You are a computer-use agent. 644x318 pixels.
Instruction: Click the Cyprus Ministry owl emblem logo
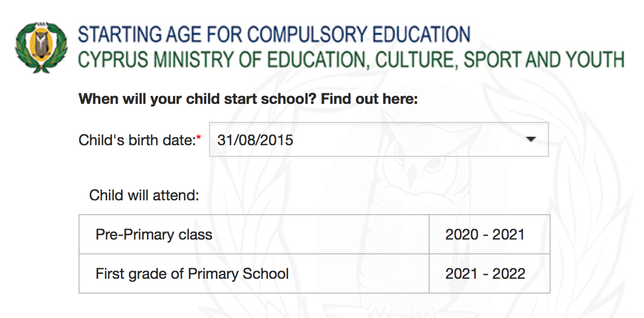(42, 47)
